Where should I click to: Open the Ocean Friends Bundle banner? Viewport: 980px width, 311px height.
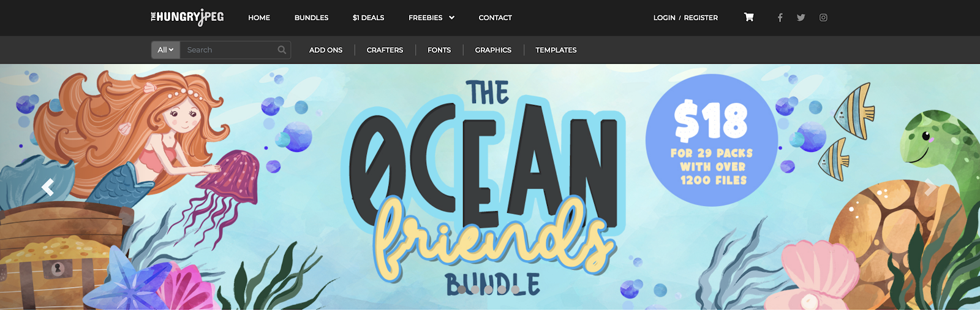click(490, 187)
